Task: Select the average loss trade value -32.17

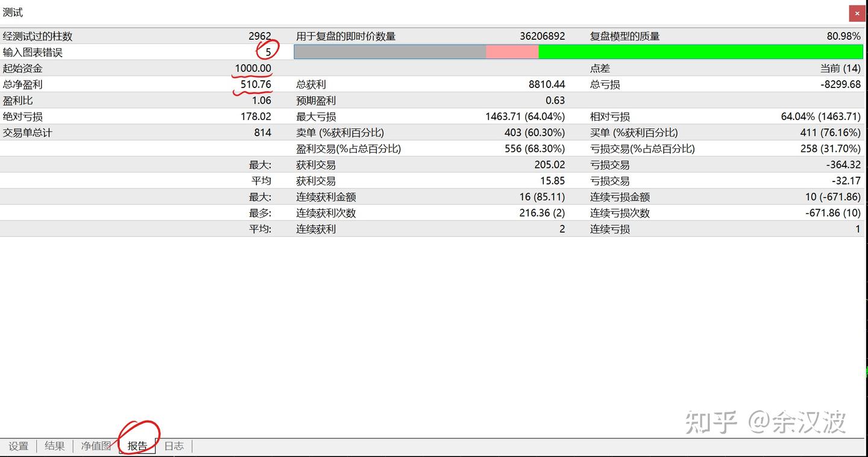Action: coord(846,181)
